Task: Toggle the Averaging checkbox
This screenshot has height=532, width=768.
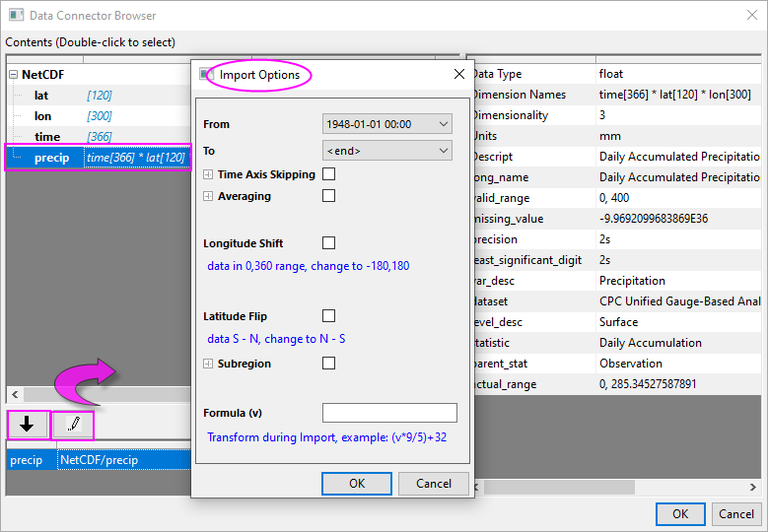Action: (x=328, y=196)
